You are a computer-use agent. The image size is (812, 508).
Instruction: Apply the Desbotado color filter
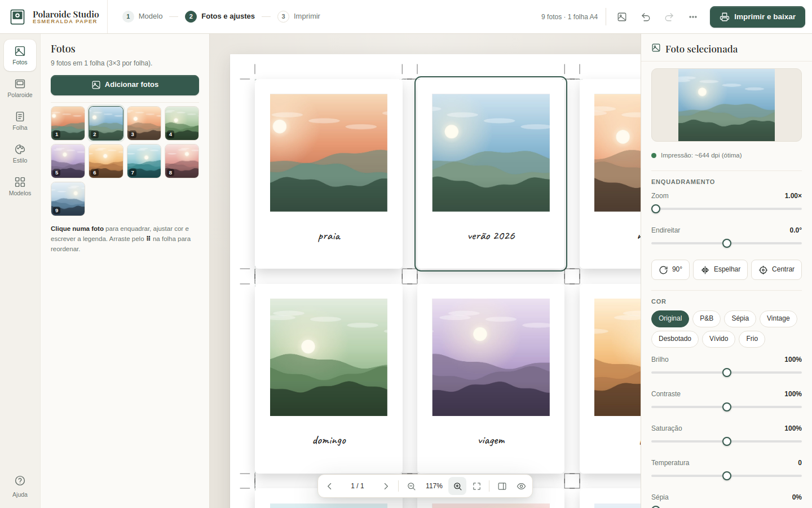(675, 339)
